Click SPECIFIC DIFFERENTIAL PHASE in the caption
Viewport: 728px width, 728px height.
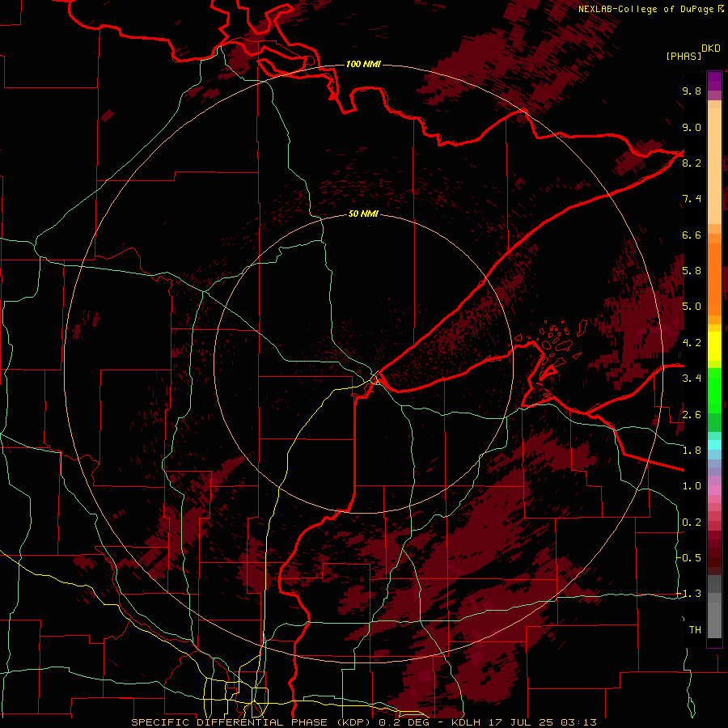(x=231, y=722)
